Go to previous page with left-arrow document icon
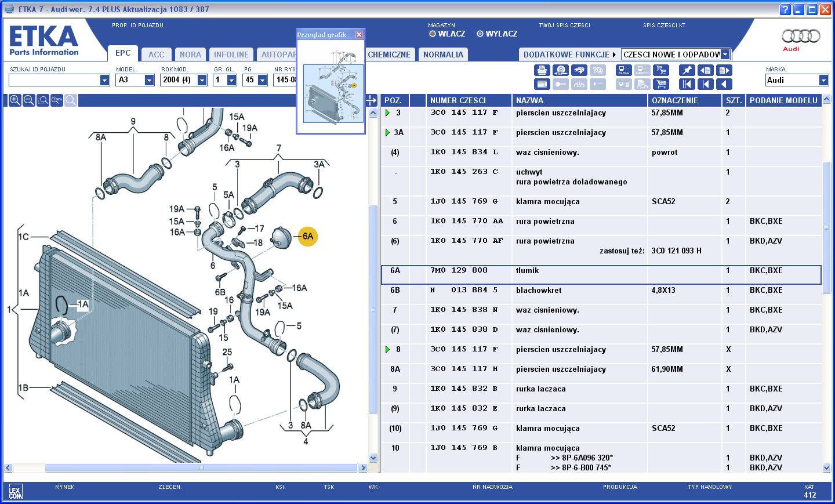 tap(705, 70)
